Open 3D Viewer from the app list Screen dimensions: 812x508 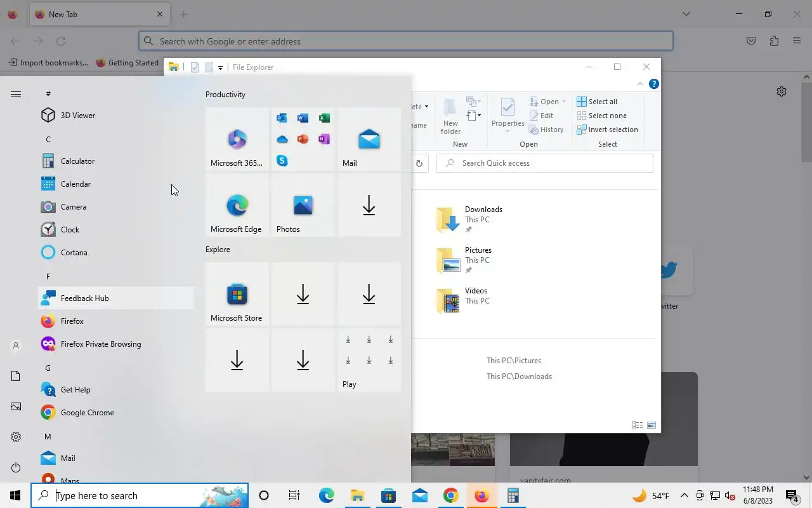(x=116, y=116)
